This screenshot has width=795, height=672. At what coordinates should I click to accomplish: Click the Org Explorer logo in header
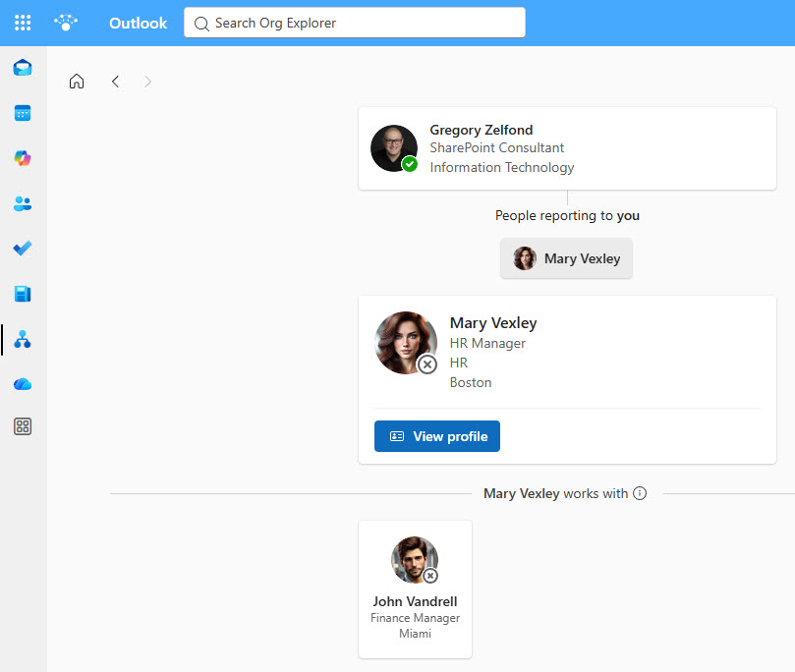[x=66, y=23]
